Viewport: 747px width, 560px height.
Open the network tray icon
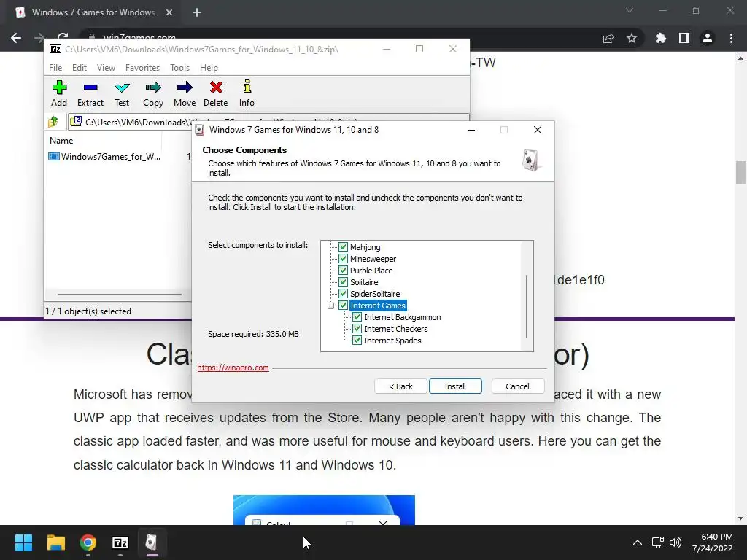tap(657, 542)
